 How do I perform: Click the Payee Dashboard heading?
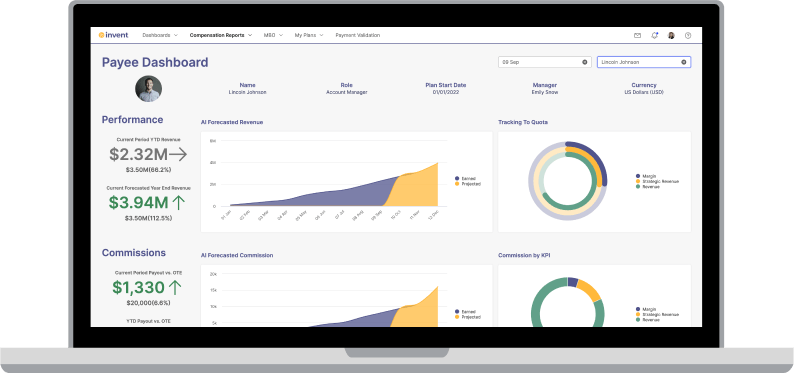click(155, 62)
